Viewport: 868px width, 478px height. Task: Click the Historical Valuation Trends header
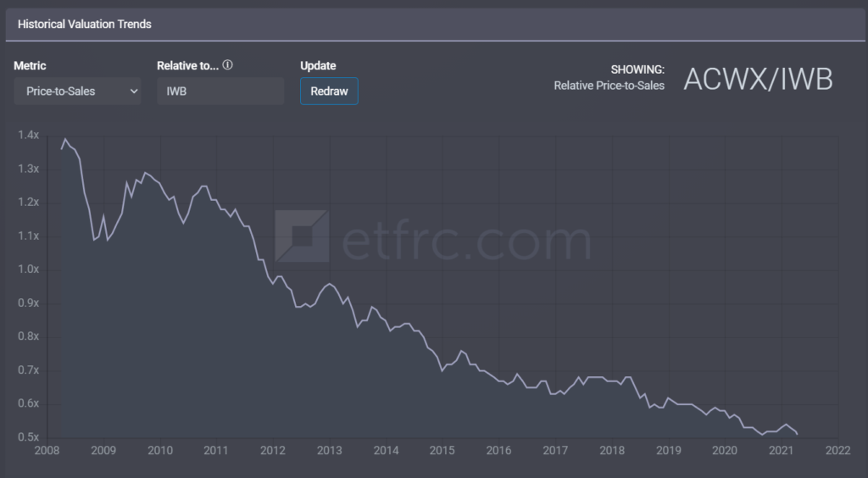coord(85,25)
